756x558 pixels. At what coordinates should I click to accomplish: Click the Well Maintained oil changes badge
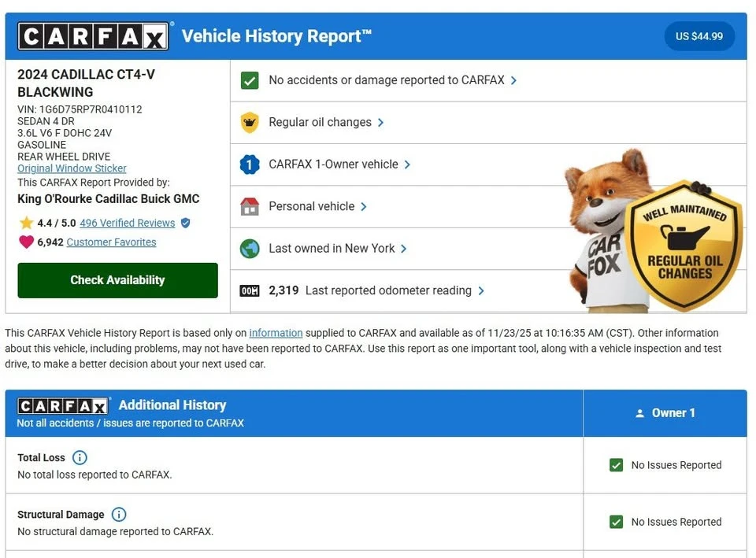684,246
